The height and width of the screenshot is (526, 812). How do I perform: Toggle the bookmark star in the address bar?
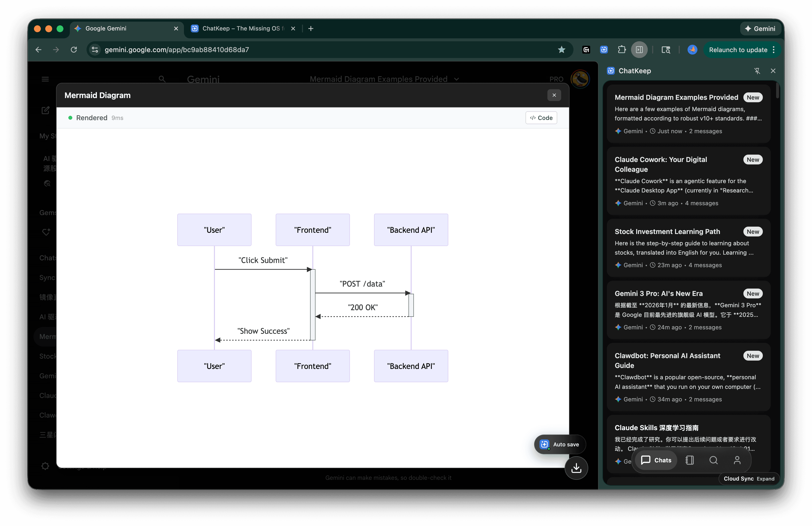click(562, 49)
